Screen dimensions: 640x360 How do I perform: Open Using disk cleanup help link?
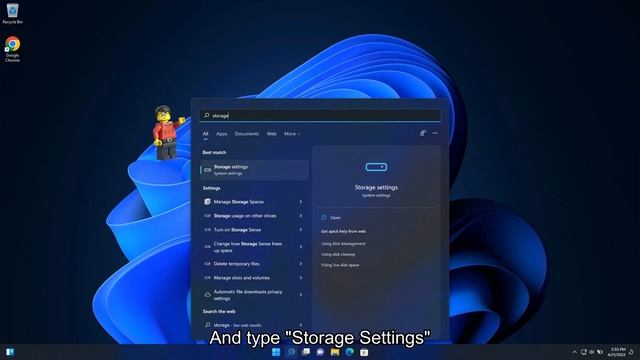[338, 254]
